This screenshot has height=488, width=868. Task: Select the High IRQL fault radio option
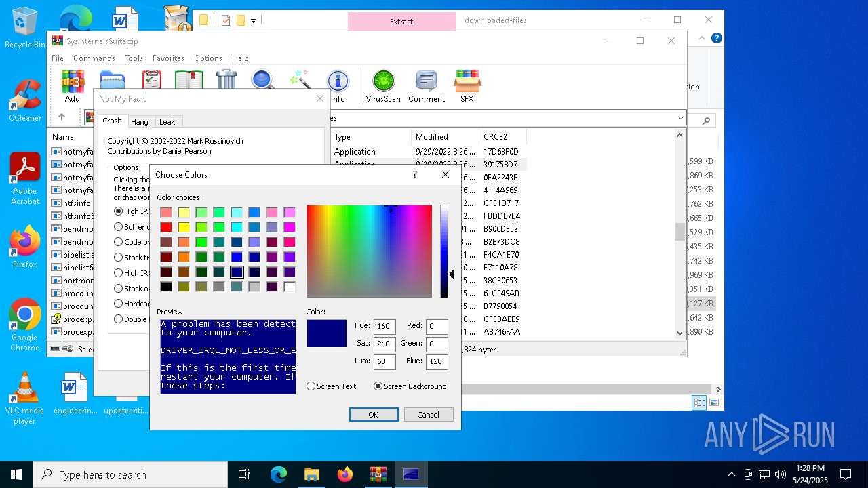(x=119, y=211)
